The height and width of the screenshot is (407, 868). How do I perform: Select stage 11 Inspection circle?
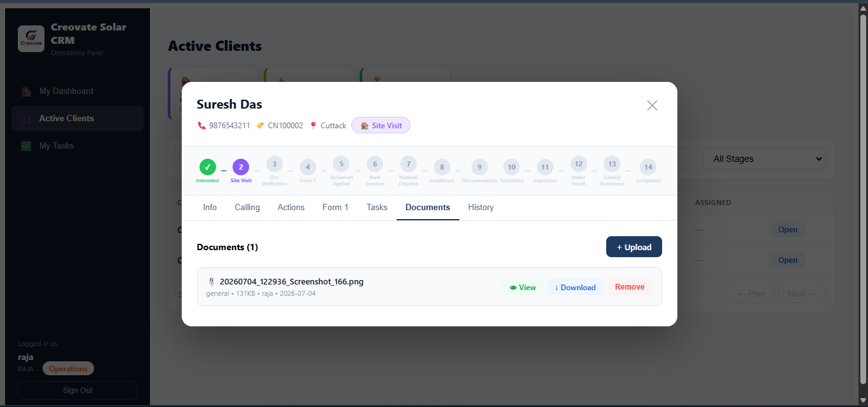pos(545,167)
